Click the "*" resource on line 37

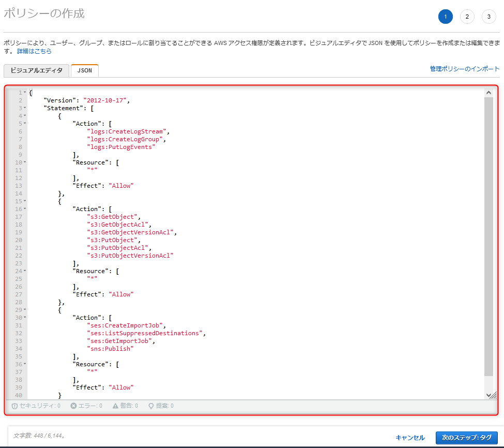click(92, 371)
